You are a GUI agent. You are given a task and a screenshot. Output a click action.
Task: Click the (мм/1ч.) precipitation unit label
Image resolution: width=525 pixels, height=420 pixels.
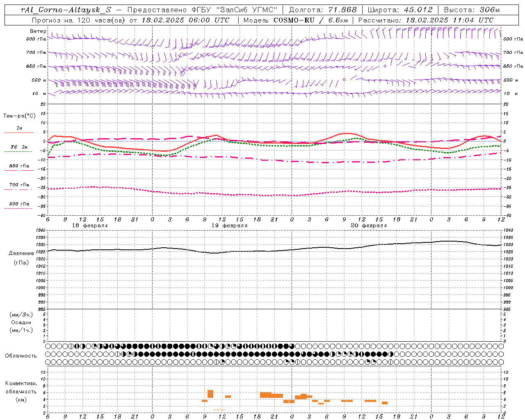(x=21, y=330)
